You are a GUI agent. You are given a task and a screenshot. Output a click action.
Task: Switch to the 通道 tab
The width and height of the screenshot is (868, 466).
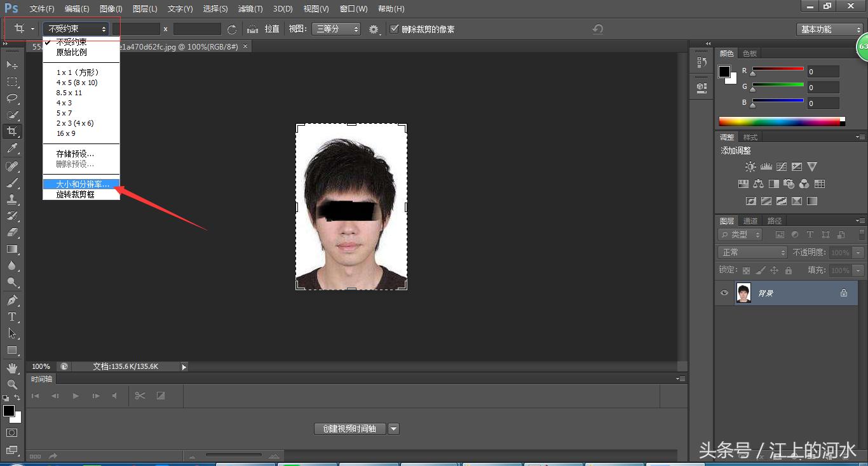750,221
